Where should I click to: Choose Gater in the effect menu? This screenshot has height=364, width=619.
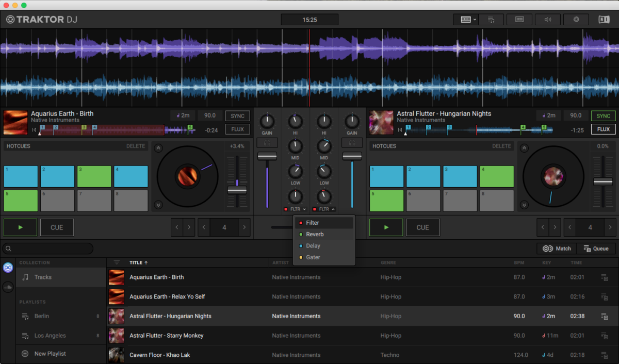pyautogui.click(x=313, y=257)
